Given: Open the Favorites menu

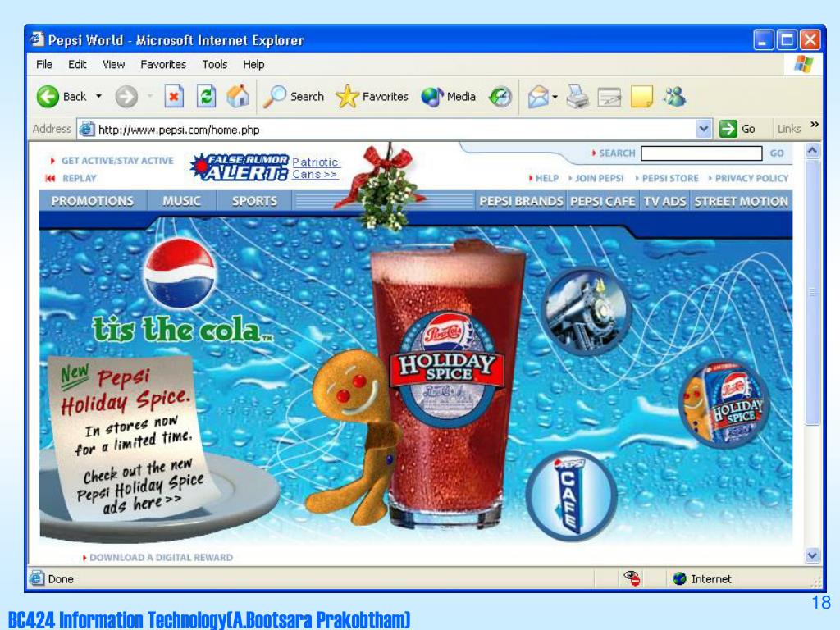Looking at the screenshot, I should 163,64.
